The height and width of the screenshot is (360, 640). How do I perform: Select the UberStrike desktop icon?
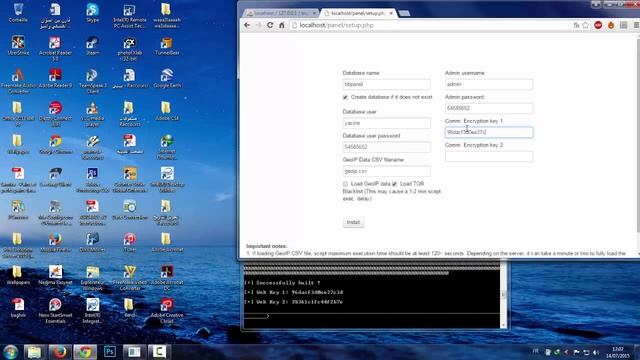point(18,45)
